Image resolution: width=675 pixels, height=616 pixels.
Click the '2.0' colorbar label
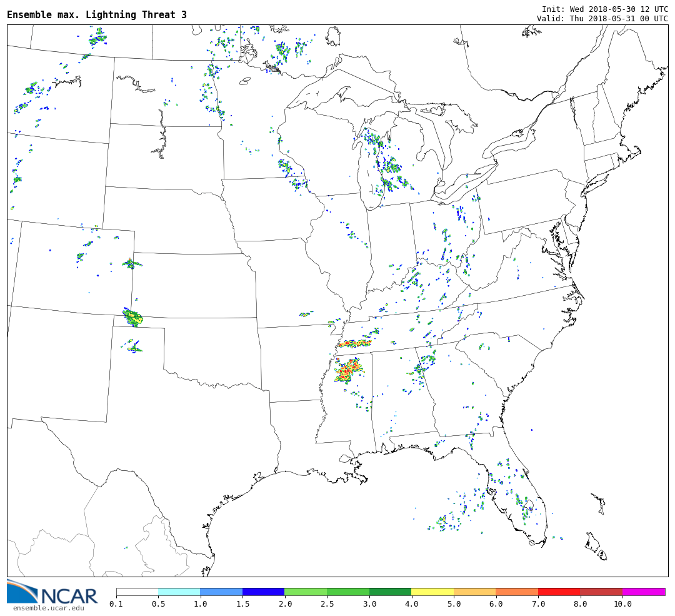coord(285,604)
